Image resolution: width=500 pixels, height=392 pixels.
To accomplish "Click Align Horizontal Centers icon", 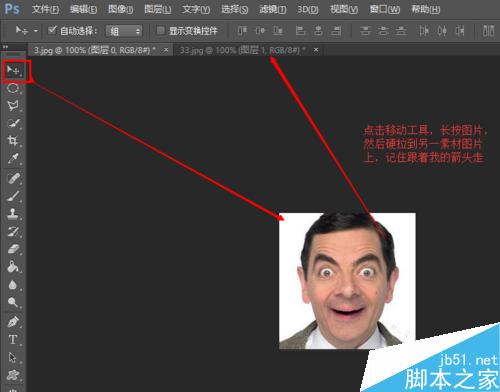I will coord(318,31).
